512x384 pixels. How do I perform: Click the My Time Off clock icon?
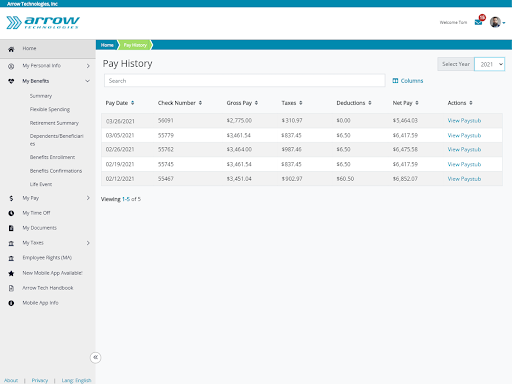[x=11, y=213]
